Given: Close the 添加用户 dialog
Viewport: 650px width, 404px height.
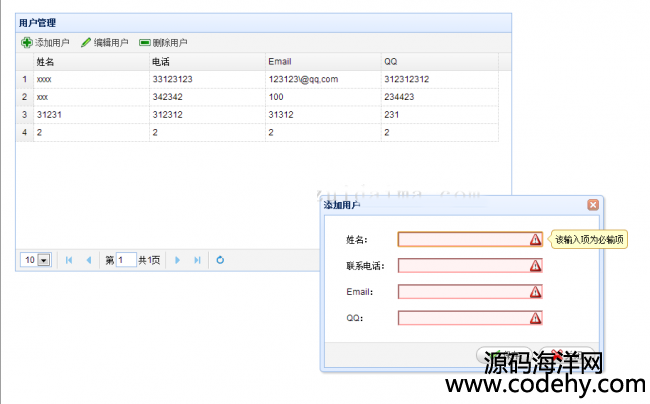Looking at the screenshot, I should click(593, 205).
